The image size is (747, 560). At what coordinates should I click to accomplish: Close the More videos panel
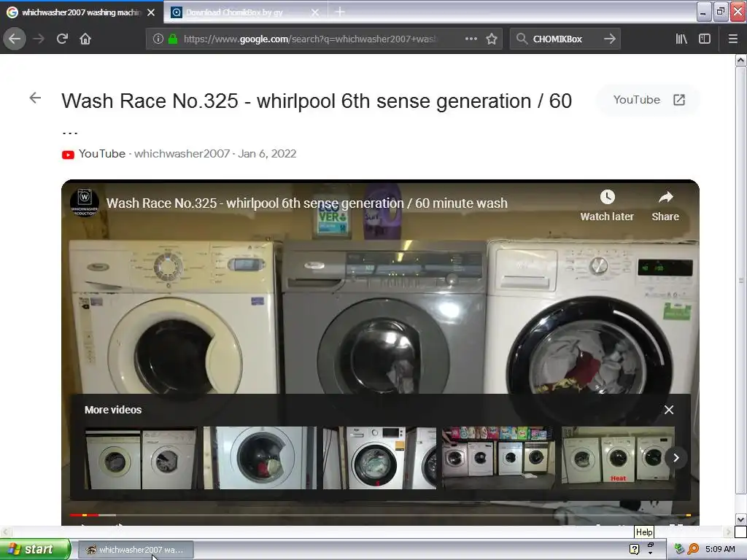[x=669, y=410]
